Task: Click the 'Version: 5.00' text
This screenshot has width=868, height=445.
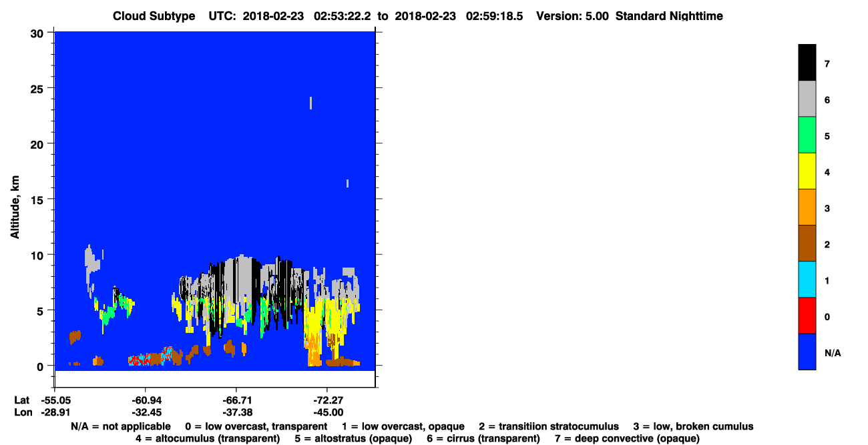Action: (x=572, y=16)
